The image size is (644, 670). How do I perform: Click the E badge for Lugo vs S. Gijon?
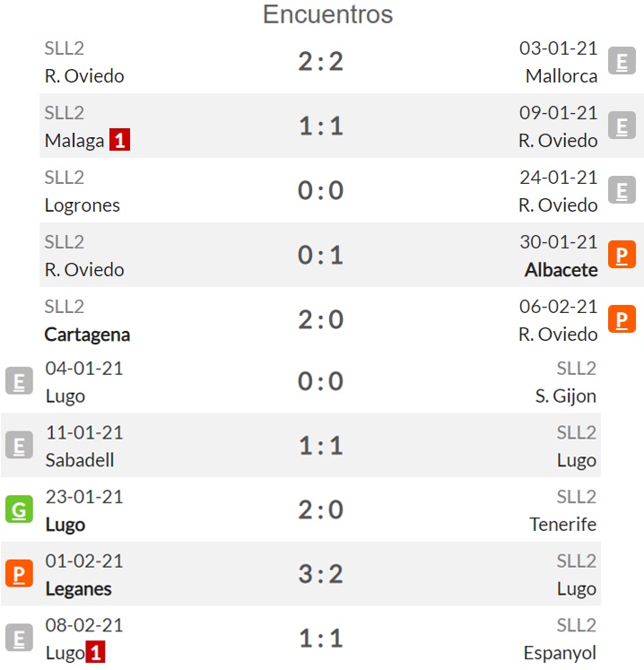[19, 380]
